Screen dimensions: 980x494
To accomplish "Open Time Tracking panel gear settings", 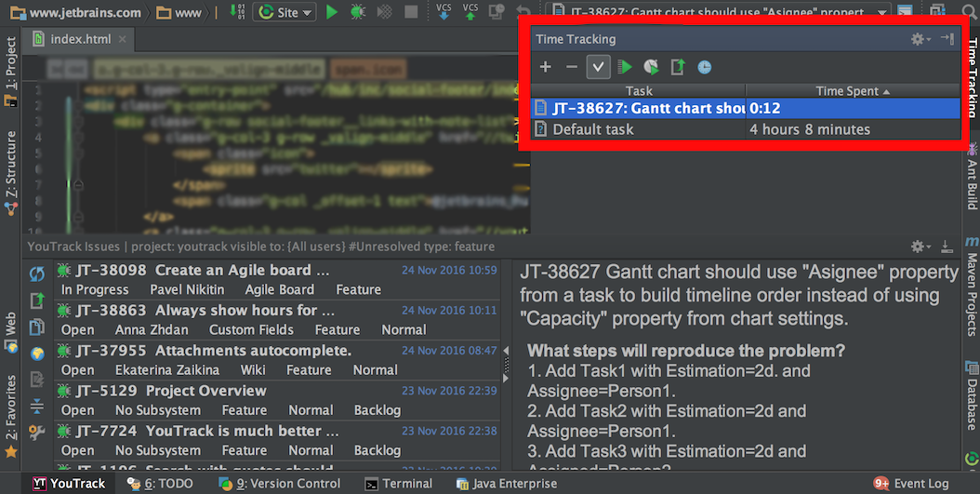I will pyautogui.click(x=920, y=39).
